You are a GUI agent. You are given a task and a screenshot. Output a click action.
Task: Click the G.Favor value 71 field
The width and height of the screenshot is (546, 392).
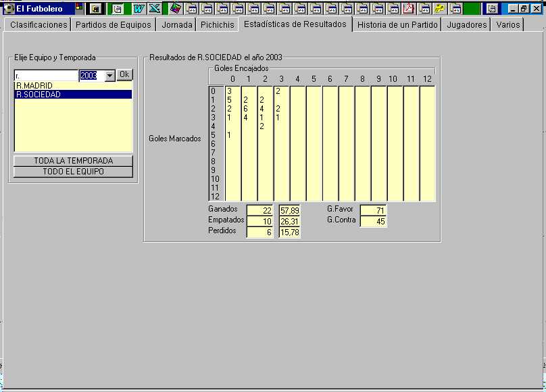pos(373,211)
